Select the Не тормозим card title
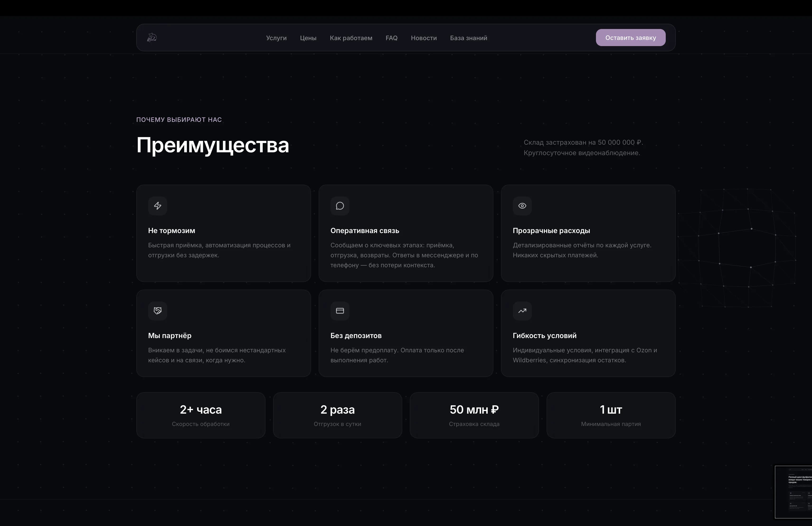Image resolution: width=812 pixels, height=526 pixels. [x=172, y=231]
